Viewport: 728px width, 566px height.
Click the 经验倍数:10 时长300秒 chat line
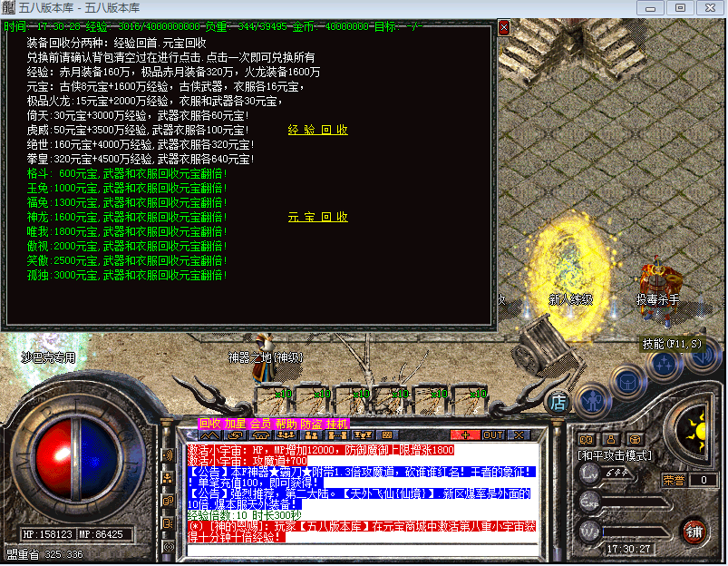pyautogui.click(x=244, y=515)
